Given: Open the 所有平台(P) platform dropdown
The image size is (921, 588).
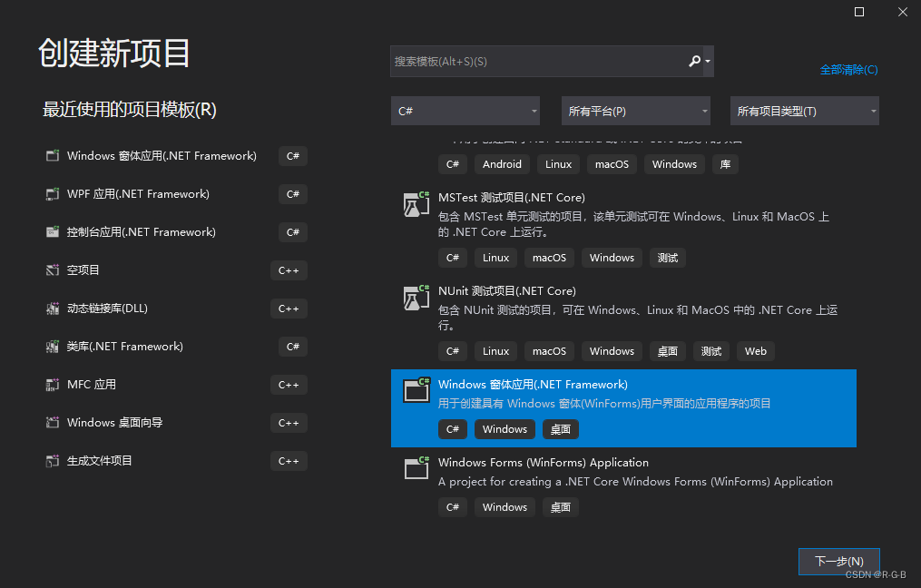Looking at the screenshot, I should [x=635, y=111].
